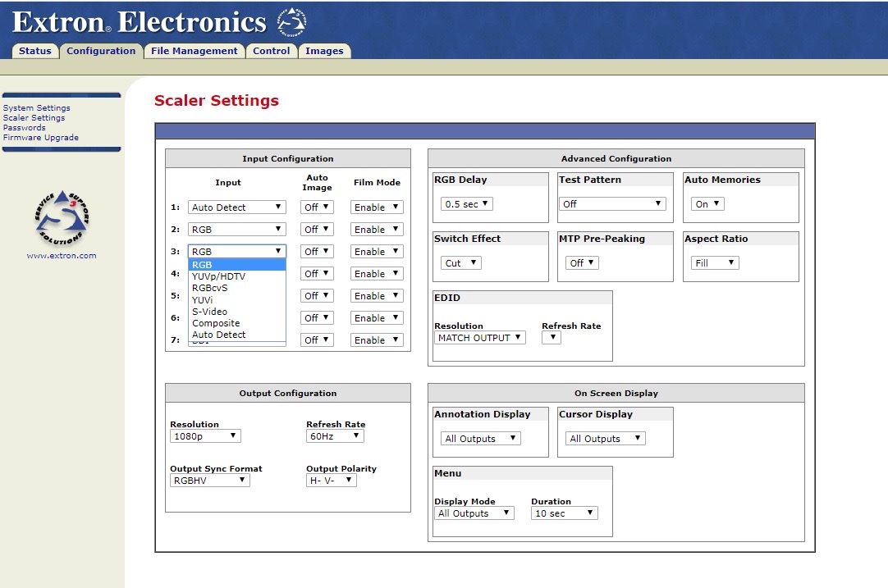The image size is (888, 588).
Task: Open Film Mode dropdown for Input 6
Action: [x=377, y=317]
